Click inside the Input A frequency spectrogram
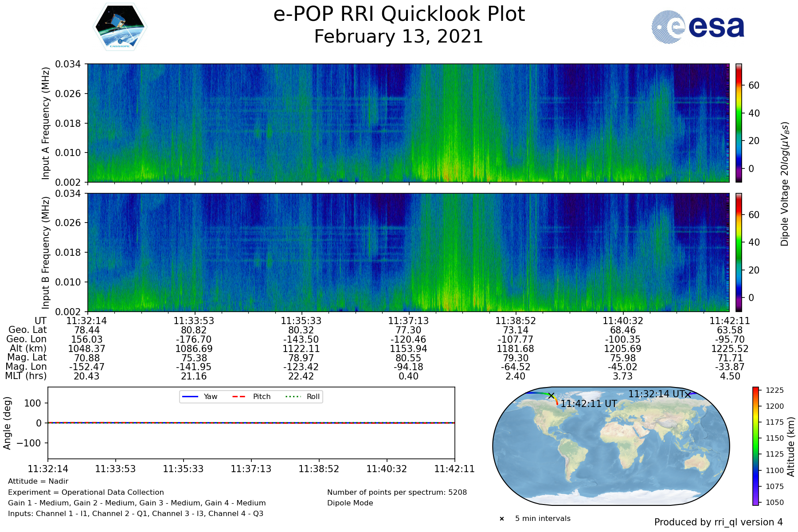Screen dimensions: 798x532 [x=408, y=123]
